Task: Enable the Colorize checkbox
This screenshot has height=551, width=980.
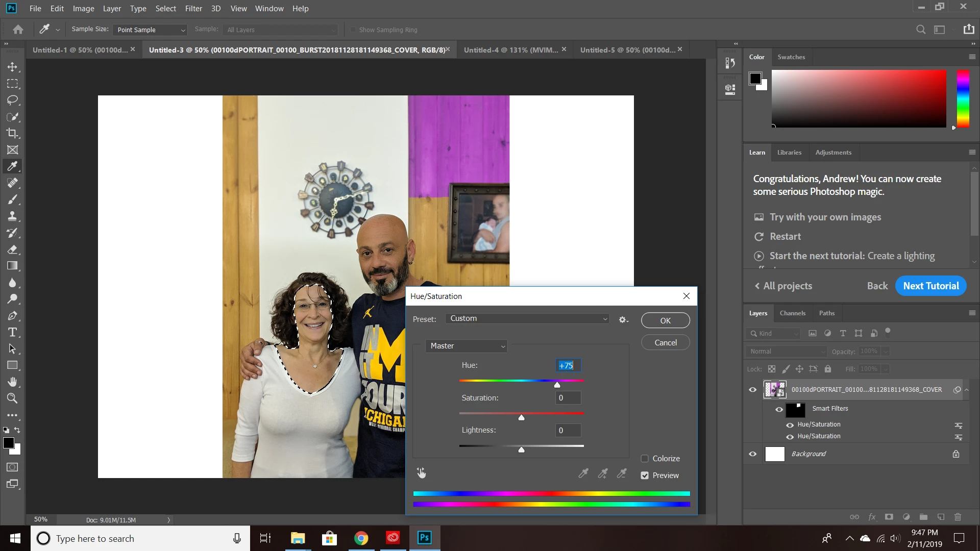Action: (645, 459)
